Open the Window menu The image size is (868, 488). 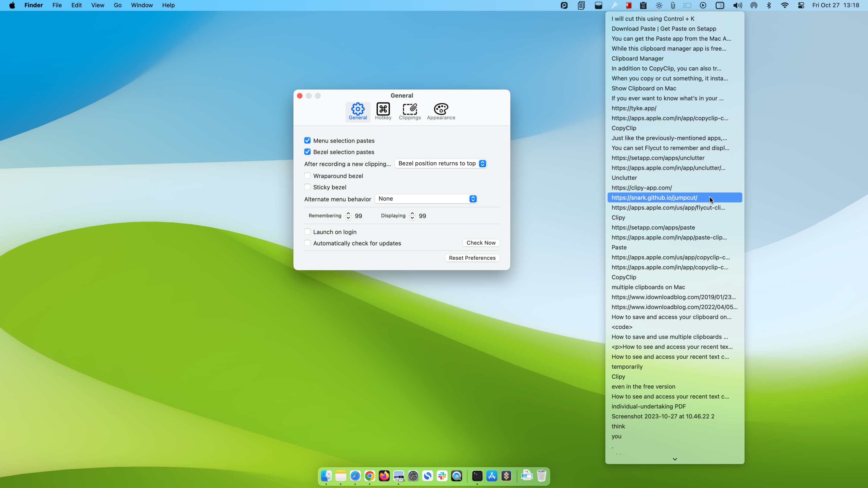(x=142, y=5)
